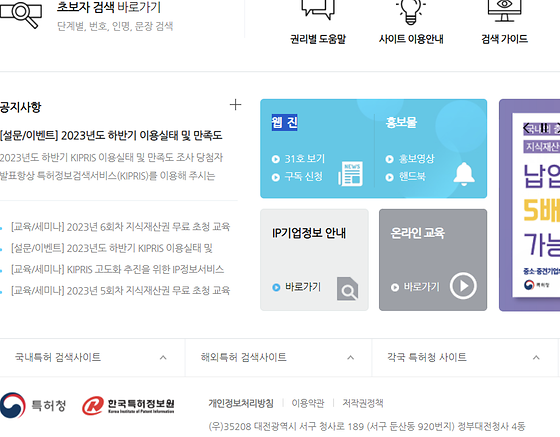Open 이용약관 footer link

click(x=308, y=403)
